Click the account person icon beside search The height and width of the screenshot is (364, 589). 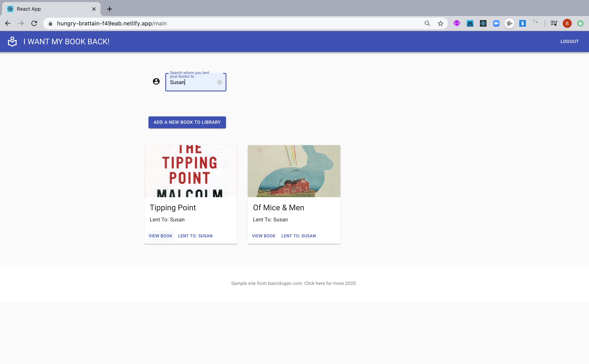156,81
